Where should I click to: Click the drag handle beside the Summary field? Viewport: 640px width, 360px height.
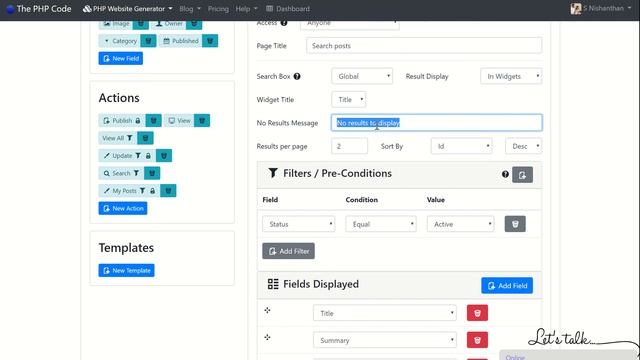[267, 338]
